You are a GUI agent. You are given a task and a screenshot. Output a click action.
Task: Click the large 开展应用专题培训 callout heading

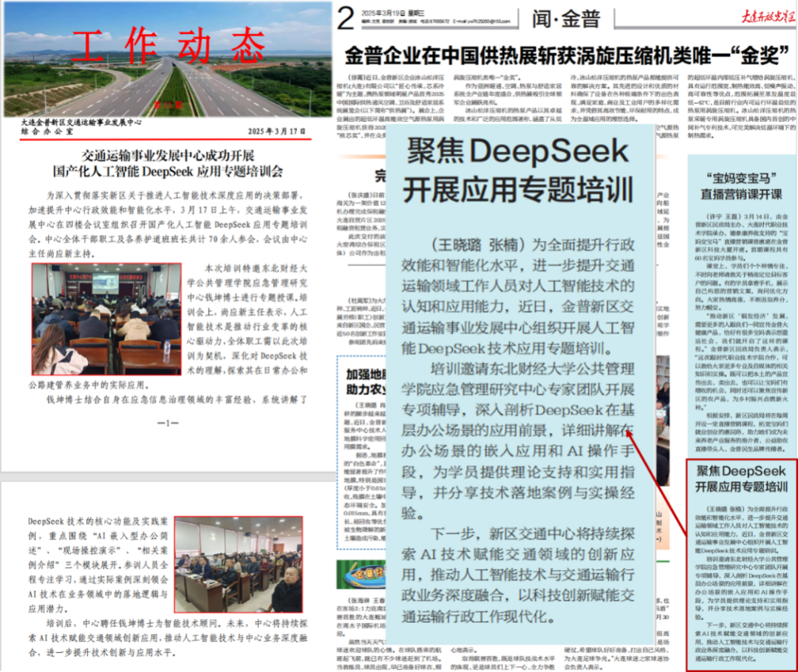coord(517,190)
